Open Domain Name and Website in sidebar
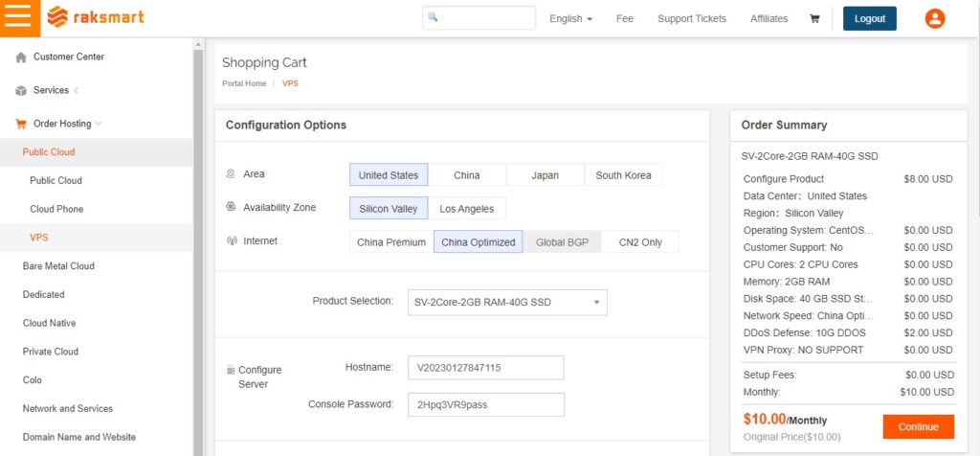Image resolution: width=980 pixels, height=456 pixels. pos(78,437)
